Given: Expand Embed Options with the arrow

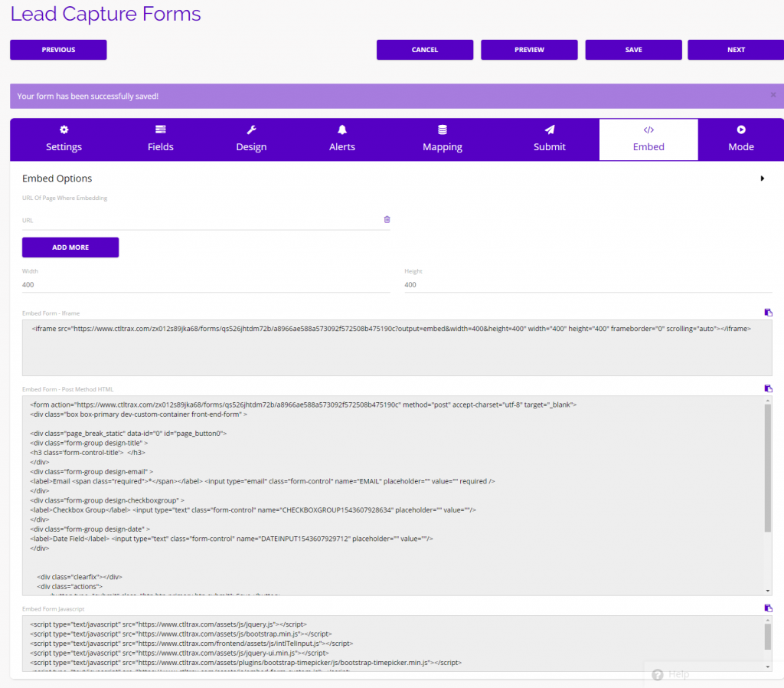Looking at the screenshot, I should click(763, 178).
